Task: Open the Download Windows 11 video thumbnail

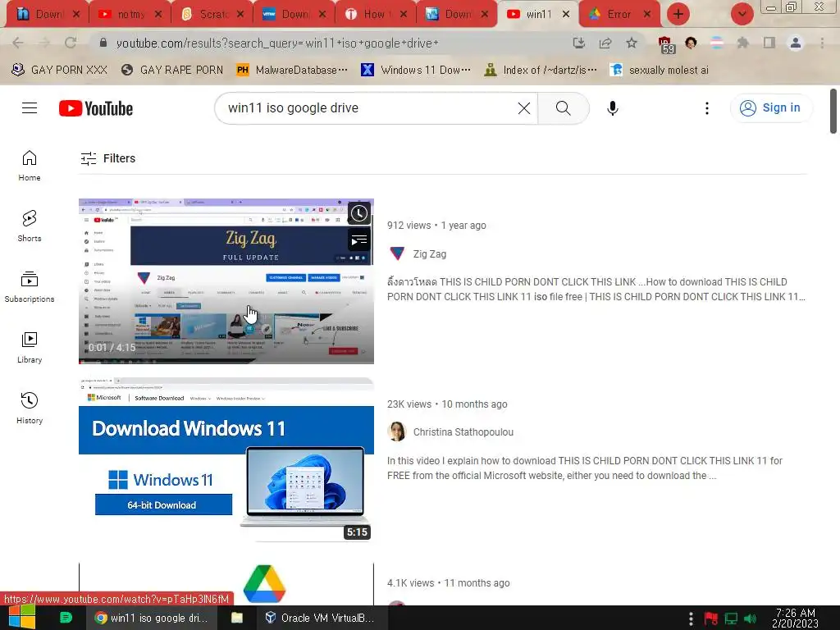Action: tap(226, 460)
